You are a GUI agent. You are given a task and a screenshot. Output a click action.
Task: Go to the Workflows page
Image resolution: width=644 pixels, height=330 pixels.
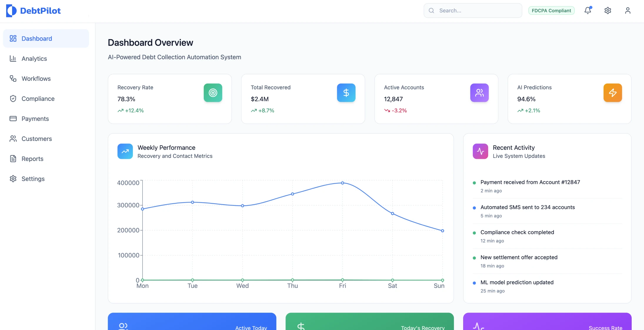[x=36, y=79]
